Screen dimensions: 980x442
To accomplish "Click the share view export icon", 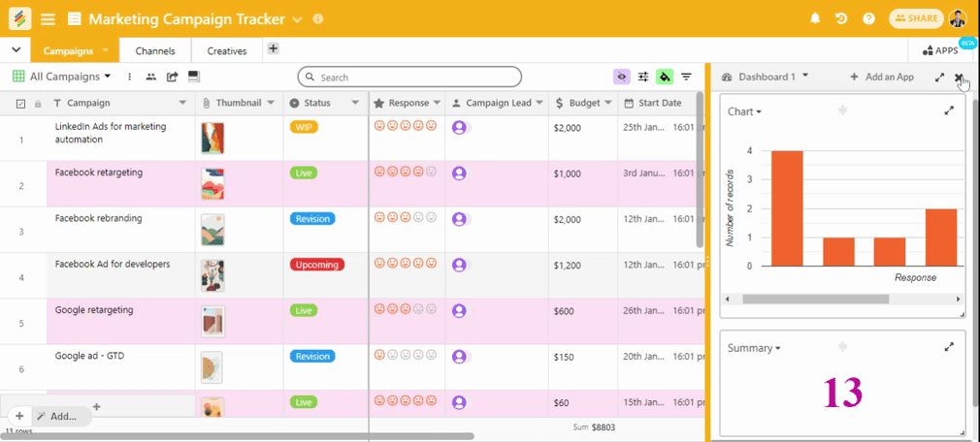I will 172,77.
